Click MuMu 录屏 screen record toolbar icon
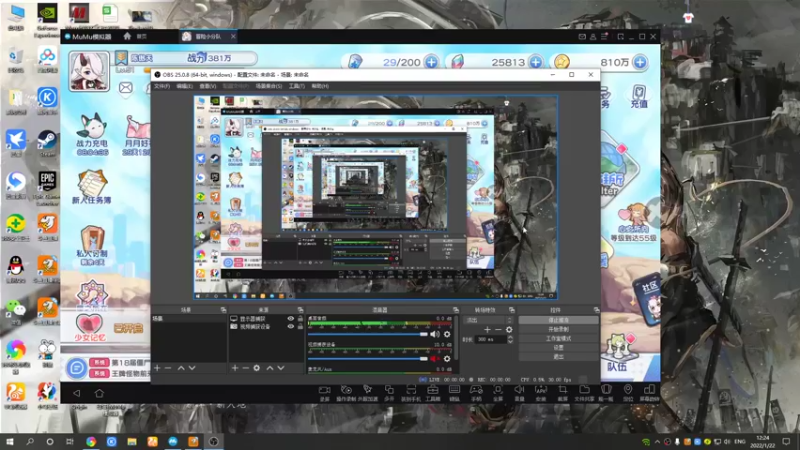800x450 pixels. coord(324,393)
